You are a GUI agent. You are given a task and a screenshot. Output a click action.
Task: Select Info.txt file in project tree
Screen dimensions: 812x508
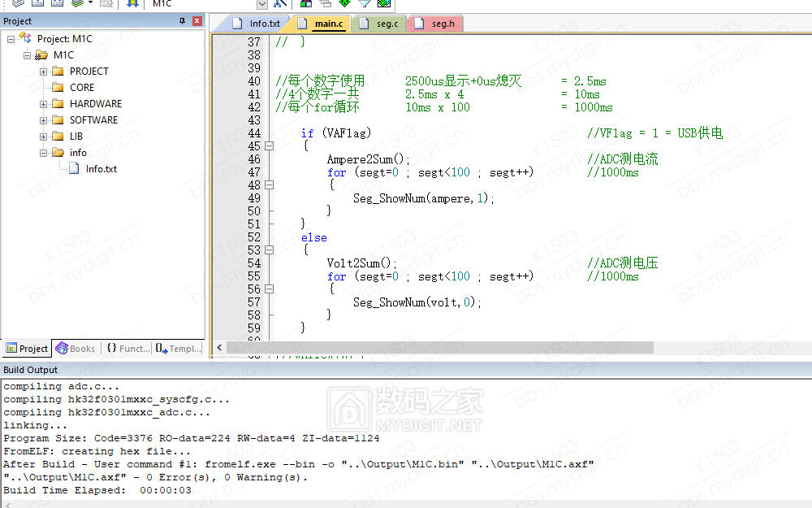pyautogui.click(x=101, y=169)
